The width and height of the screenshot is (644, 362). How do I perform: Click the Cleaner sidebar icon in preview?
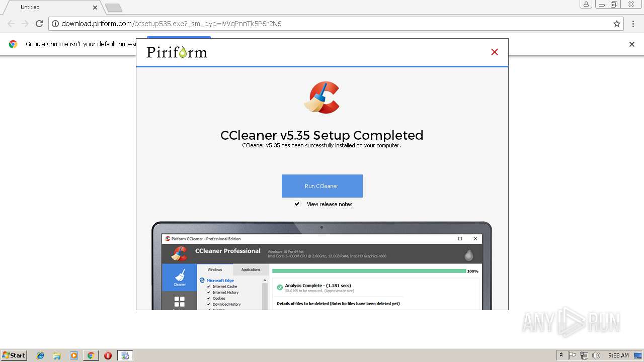tap(180, 277)
